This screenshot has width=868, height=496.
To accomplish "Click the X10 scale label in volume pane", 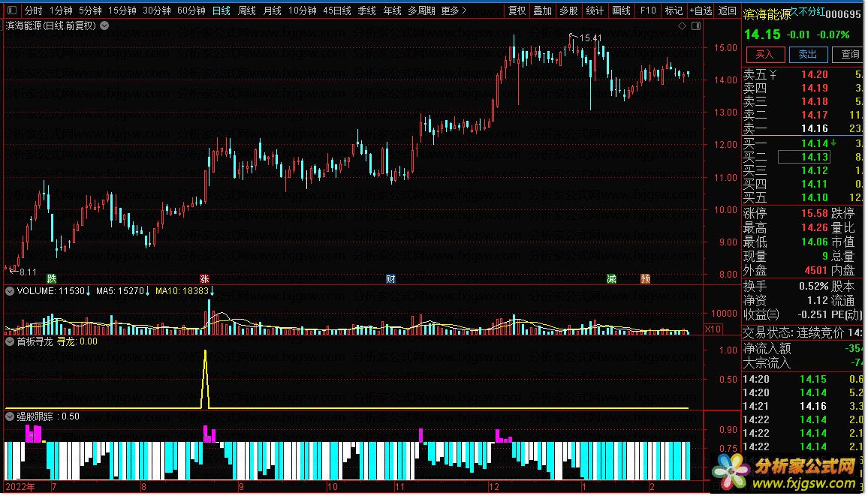I will (x=713, y=329).
